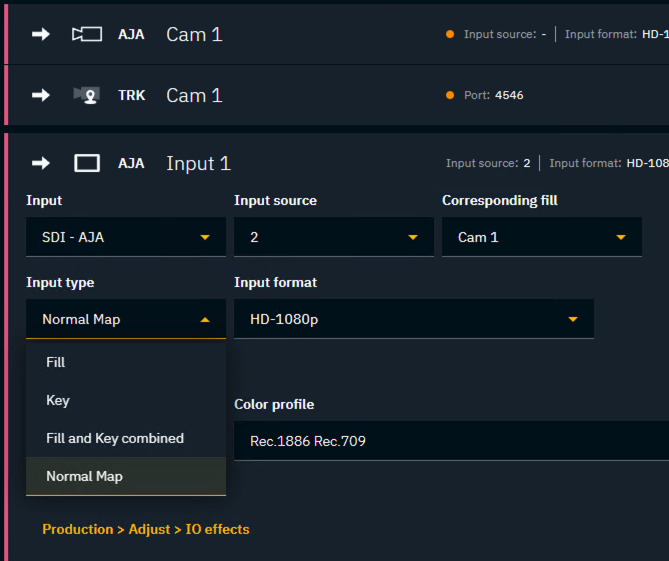Click the Color profile field Rec.1886 Rec.709
Image resolution: width=669 pixels, height=561 pixels.
[450, 441]
